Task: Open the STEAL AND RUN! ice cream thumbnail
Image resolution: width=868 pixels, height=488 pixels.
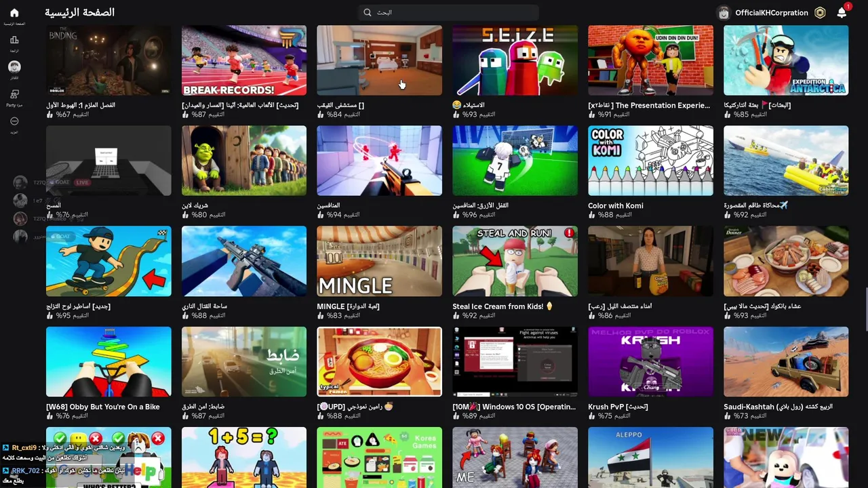Action: click(x=515, y=261)
